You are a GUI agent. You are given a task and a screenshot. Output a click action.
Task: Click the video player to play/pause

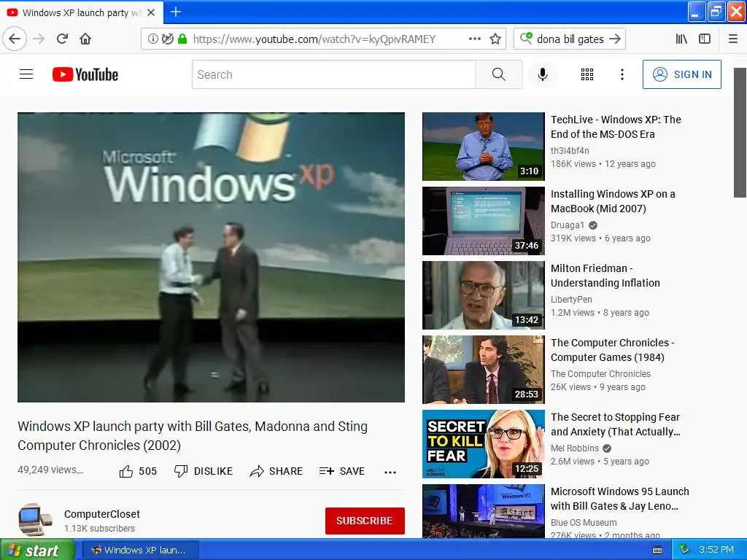[x=211, y=257]
